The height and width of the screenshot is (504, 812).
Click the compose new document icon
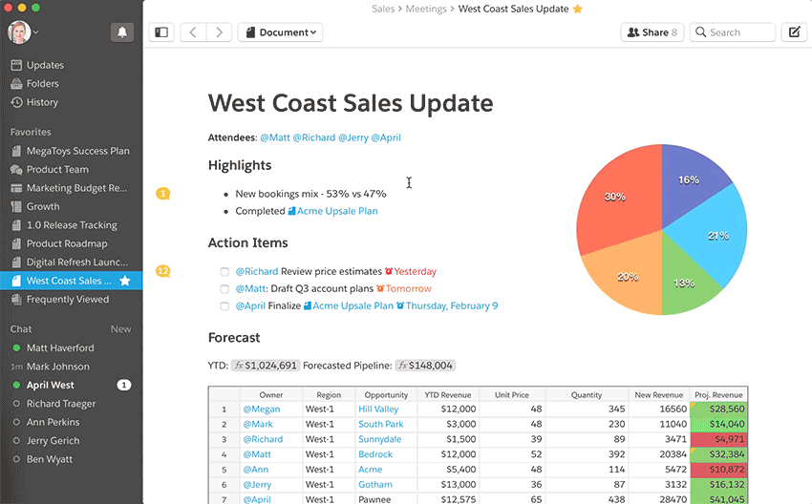793,32
